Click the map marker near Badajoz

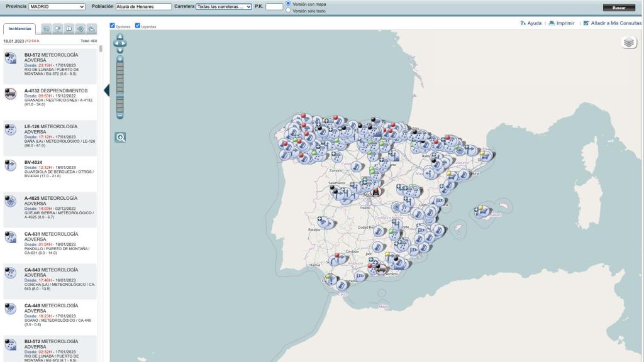324,222
